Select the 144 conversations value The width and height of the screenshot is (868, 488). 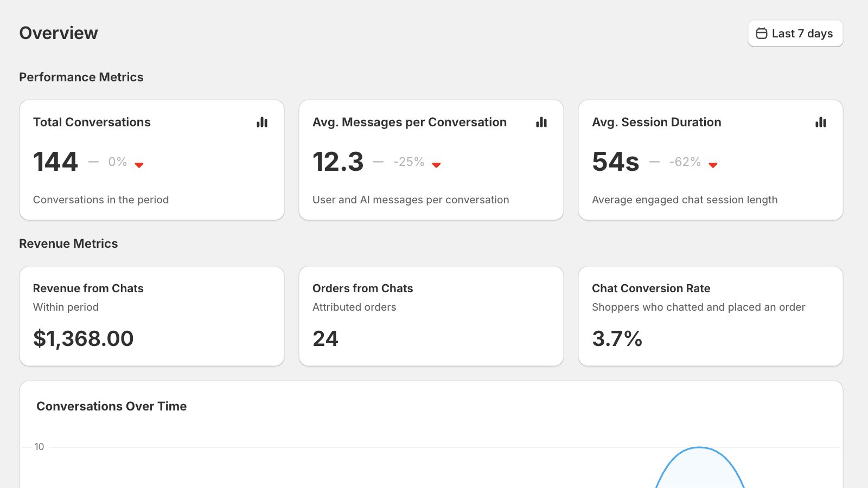[x=56, y=162]
